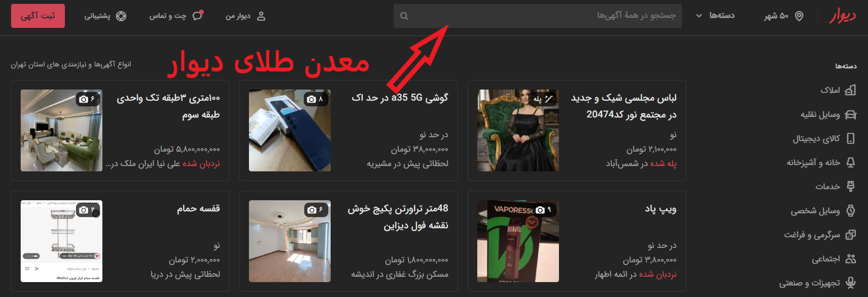
Task: Click the search all ads input field
Action: pos(543,16)
